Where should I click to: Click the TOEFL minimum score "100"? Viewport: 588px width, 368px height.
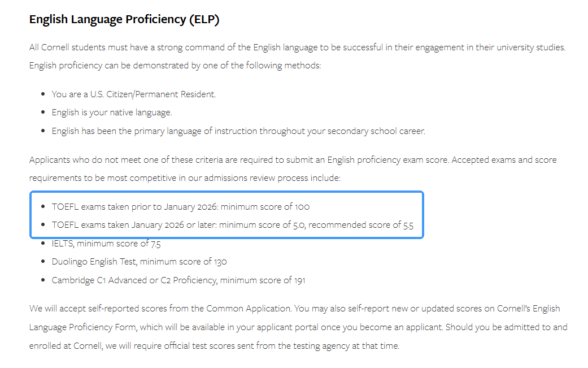point(302,206)
